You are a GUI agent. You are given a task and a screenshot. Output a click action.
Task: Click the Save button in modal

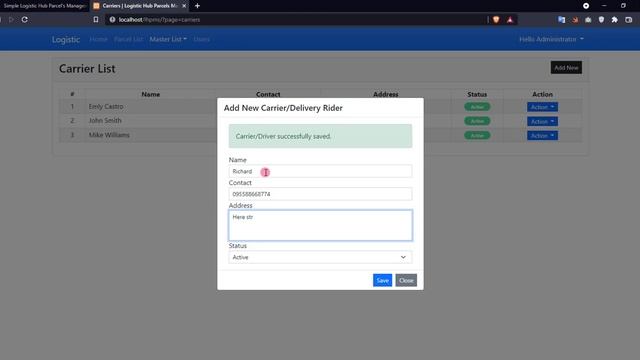pos(382,280)
